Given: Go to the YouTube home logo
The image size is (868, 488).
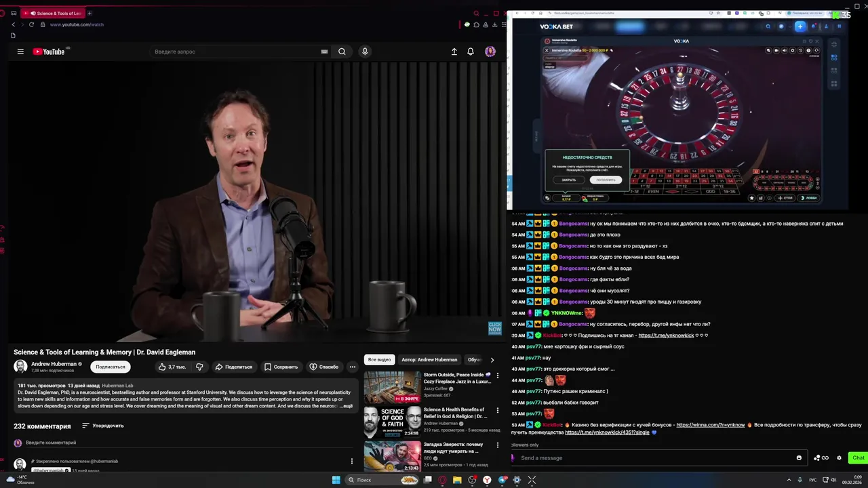Looking at the screenshot, I should pyautogui.click(x=49, y=52).
